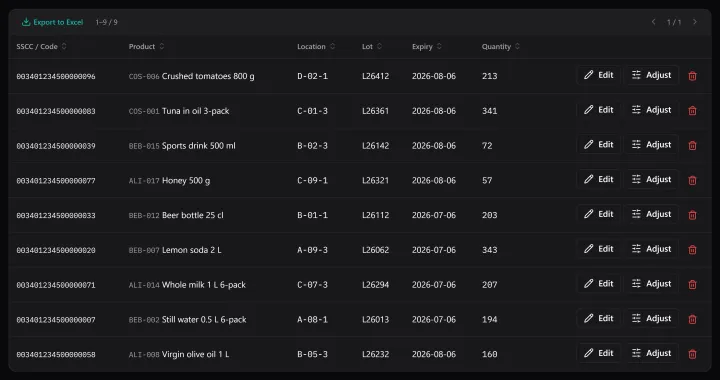Remove the Virgin olive oil 1 L row

[692, 354]
